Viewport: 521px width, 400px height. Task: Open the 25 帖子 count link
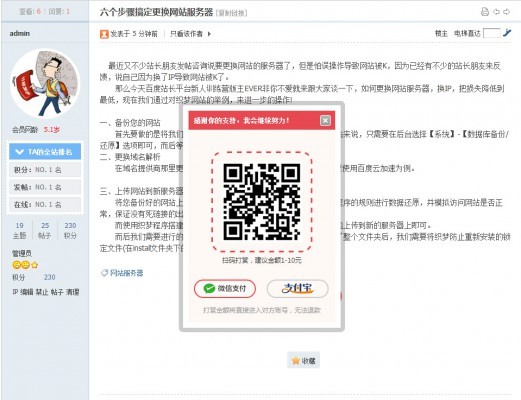point(45,230)
